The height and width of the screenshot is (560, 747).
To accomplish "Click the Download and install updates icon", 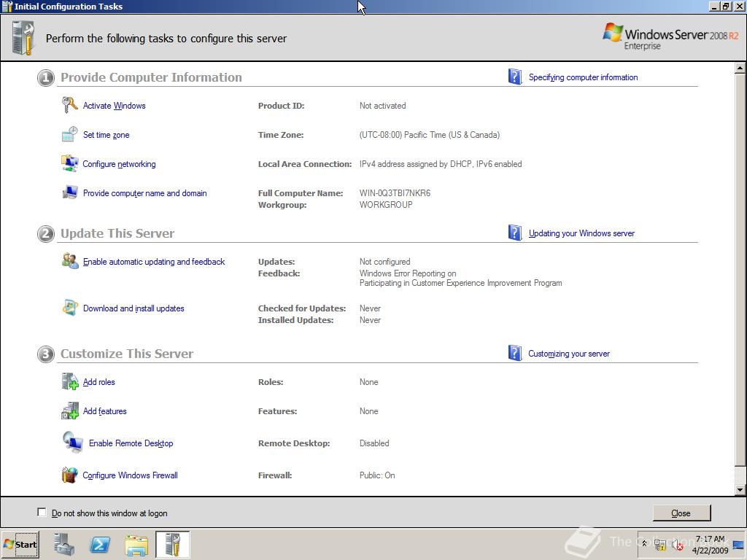I will pos(69,308).
